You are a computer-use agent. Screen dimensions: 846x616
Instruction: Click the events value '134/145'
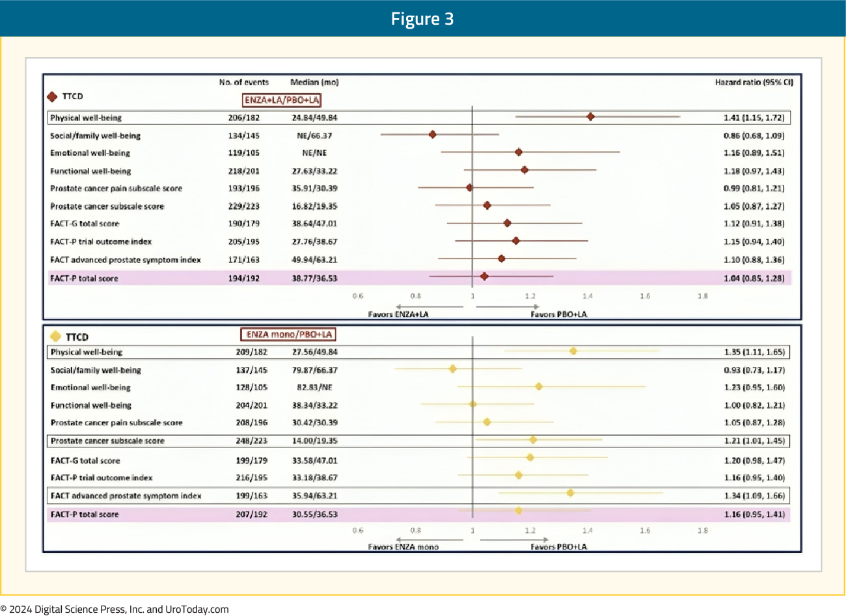tap(243, 136)
